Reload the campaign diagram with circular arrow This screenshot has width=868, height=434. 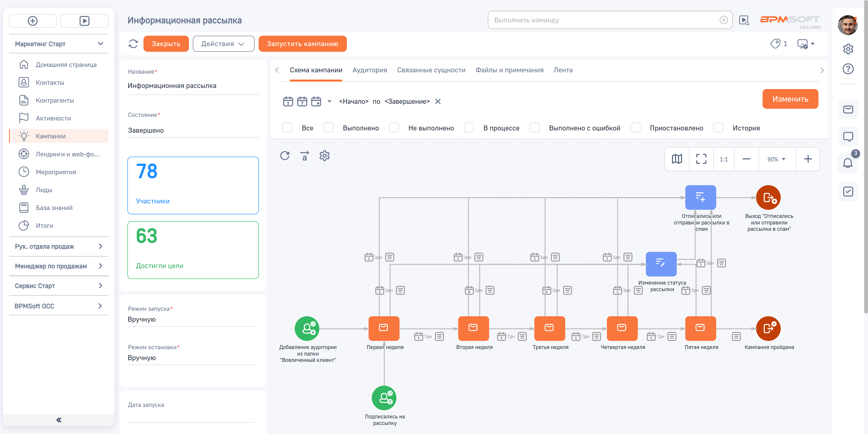(x=285, y=156)
